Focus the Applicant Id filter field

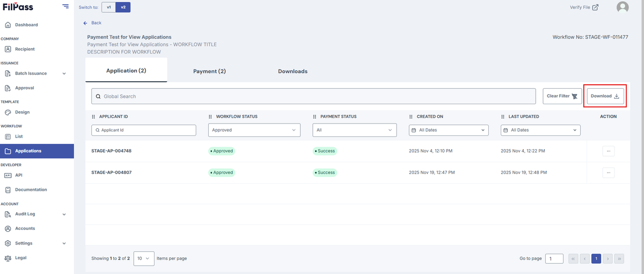click(144, 130)
